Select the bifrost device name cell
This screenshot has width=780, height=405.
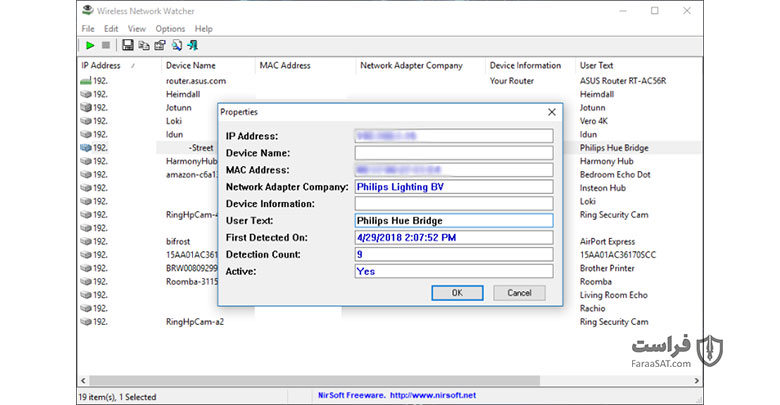(178, 241)
